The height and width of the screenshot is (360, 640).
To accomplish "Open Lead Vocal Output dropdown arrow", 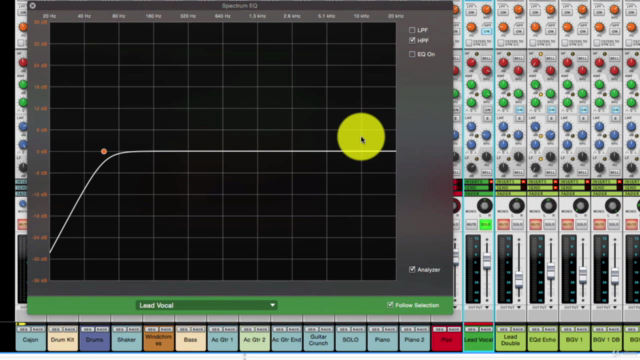I will coord(487,307).
